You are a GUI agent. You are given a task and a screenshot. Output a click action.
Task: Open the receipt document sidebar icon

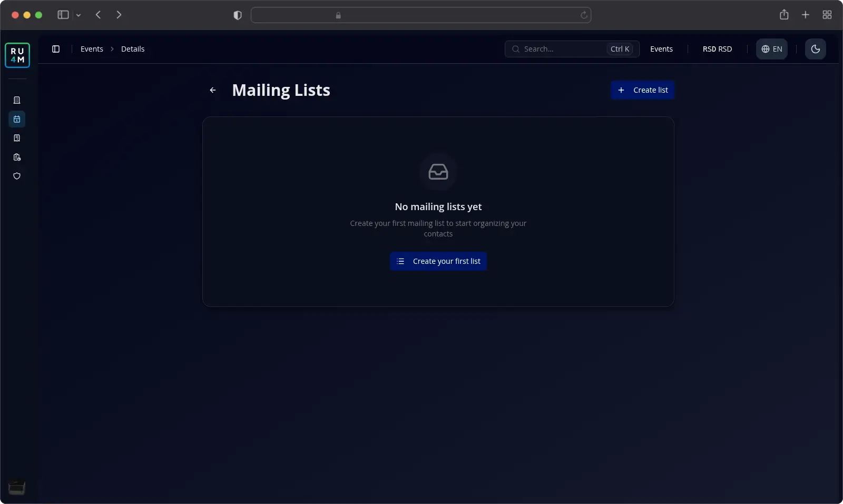[x=17, y=138]
